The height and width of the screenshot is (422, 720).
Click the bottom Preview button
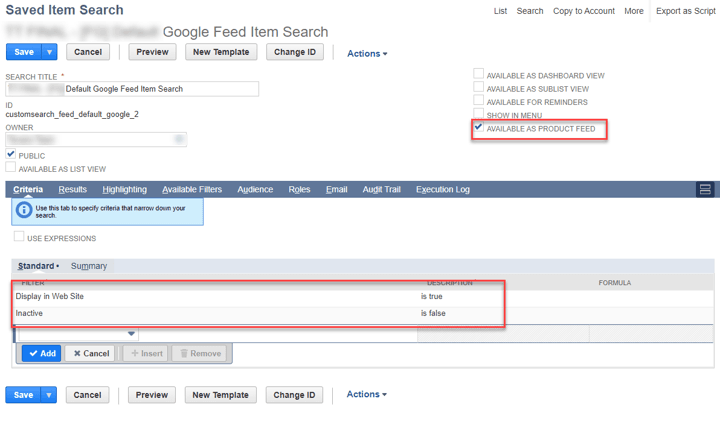pos(152,395)
